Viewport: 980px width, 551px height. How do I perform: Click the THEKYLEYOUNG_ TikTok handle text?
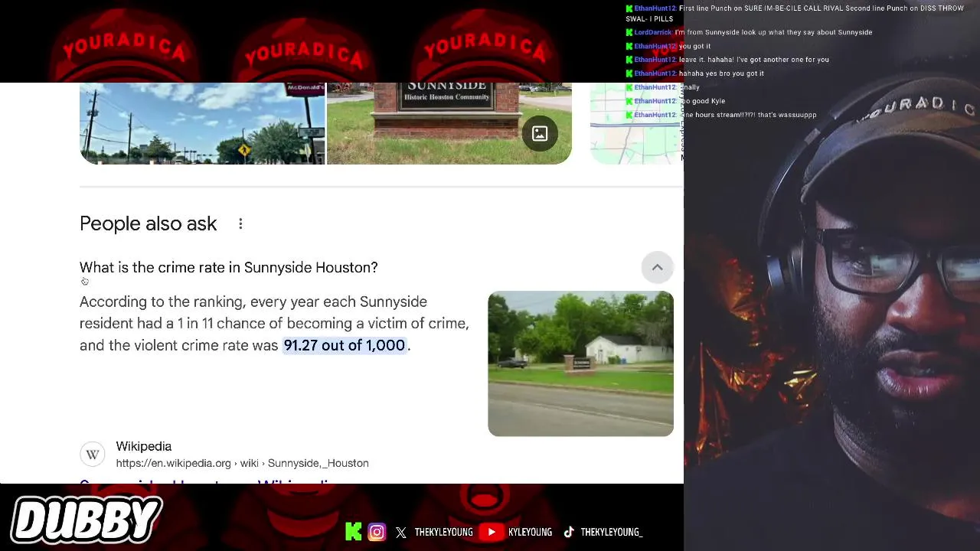pyautogui.click(x=612, y=532)
